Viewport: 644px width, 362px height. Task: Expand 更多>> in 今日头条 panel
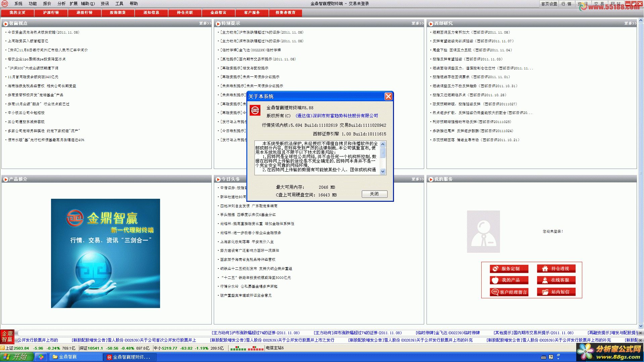click(417, 179)
